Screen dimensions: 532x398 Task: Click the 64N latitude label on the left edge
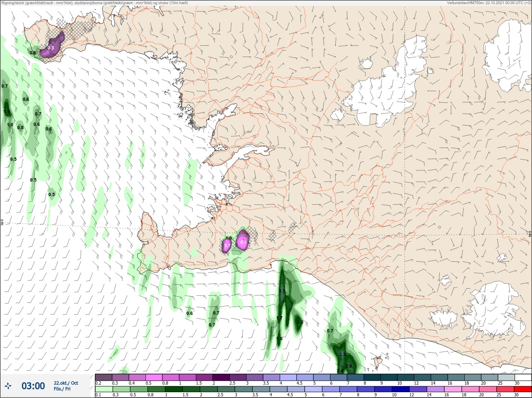pyautogui.click(x=2, y=223)
